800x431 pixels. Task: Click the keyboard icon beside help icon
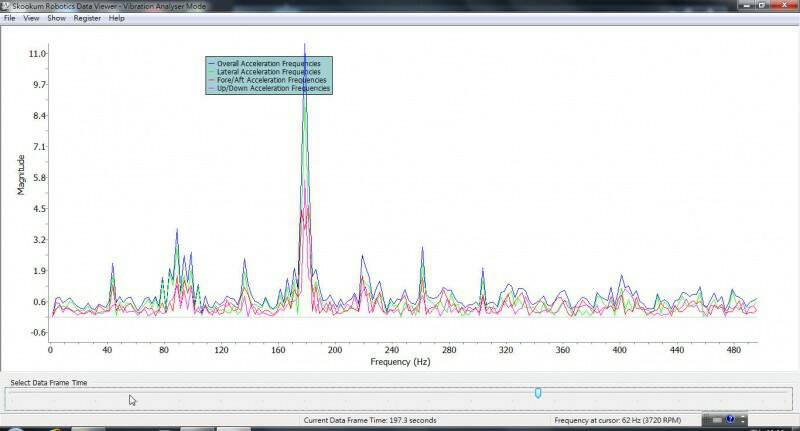[x=717, y=420]
